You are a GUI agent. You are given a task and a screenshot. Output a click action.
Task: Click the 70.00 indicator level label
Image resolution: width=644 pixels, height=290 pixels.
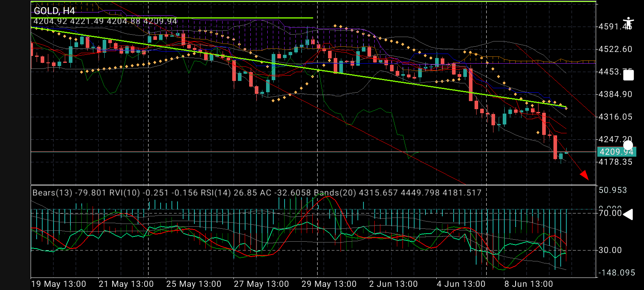pos(610,213)
